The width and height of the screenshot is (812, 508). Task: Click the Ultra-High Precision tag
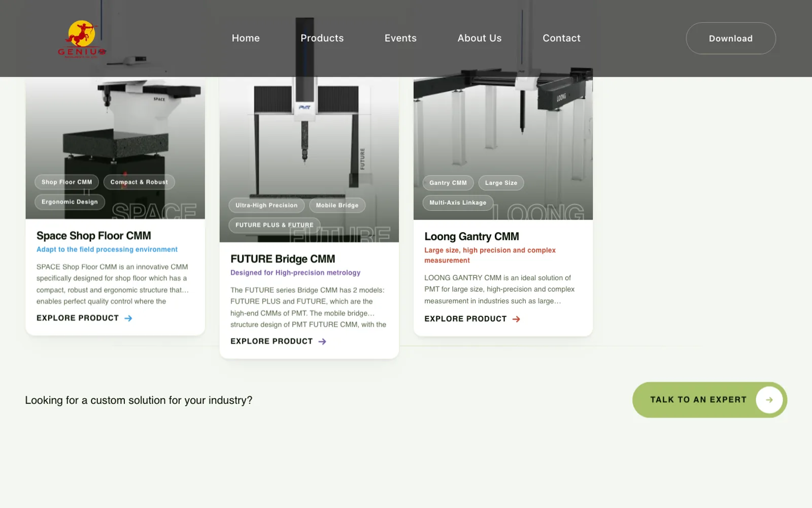click(266, 205)
